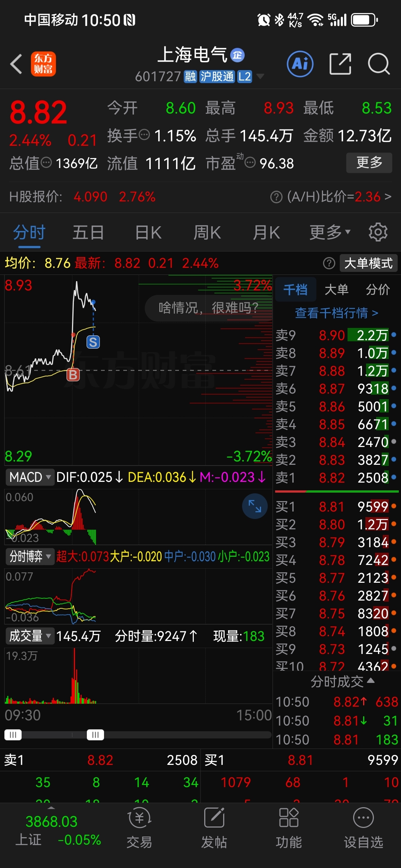Tap help icon beside 大单模式
Screen dimensions: 401x868
[329, 263]
